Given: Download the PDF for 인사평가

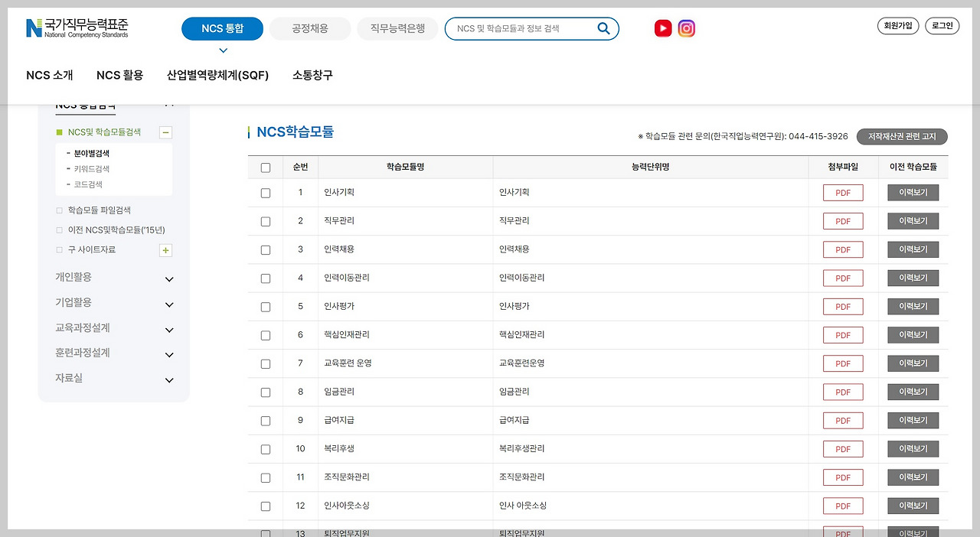Looking at the screenshot, I should tap(842, 306).
